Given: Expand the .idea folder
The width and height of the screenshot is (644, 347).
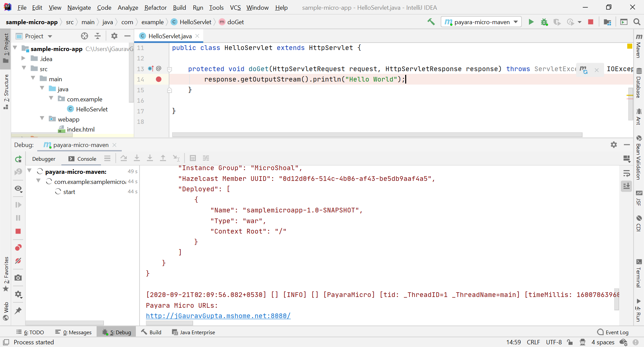Looking at the screenshot, I should tap(23, 58).
